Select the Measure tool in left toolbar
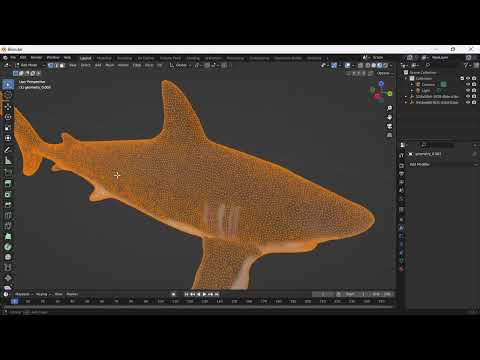 [8, 161]
